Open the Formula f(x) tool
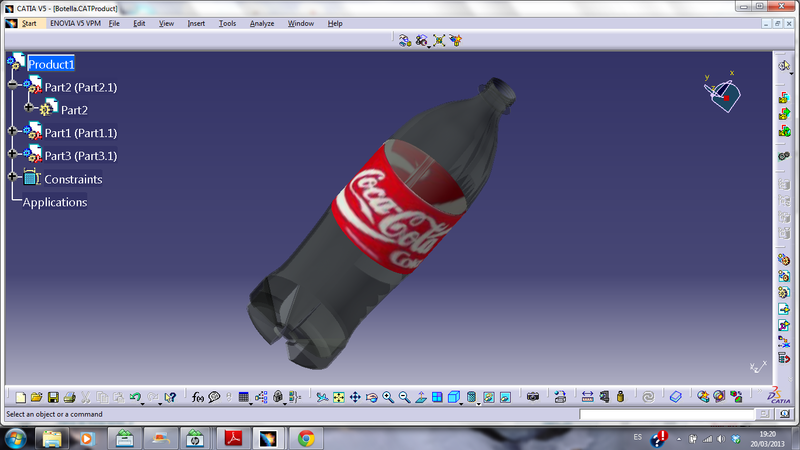 pos(197,397)
